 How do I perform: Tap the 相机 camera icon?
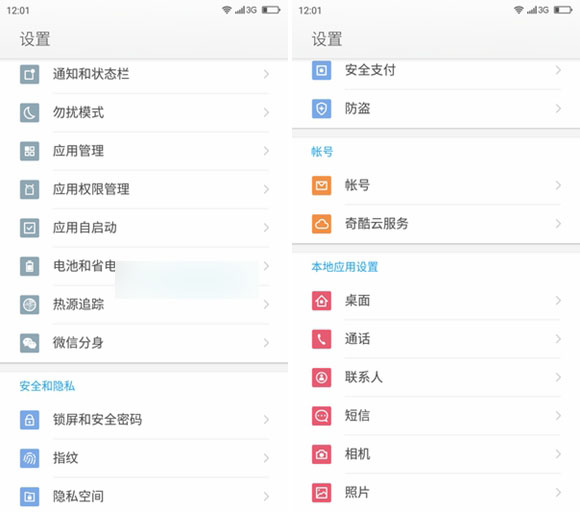(x=321, y=454)
